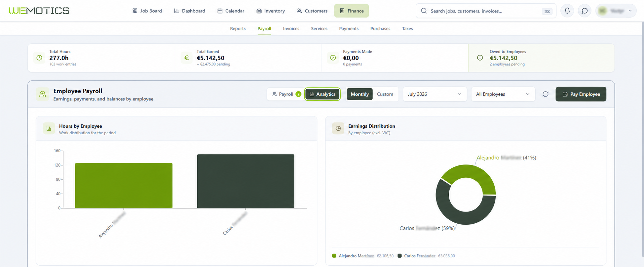The width and height of the screenshot is (644, 267).
Task: Switch to Payroll list view
Action: coord(286,94)
